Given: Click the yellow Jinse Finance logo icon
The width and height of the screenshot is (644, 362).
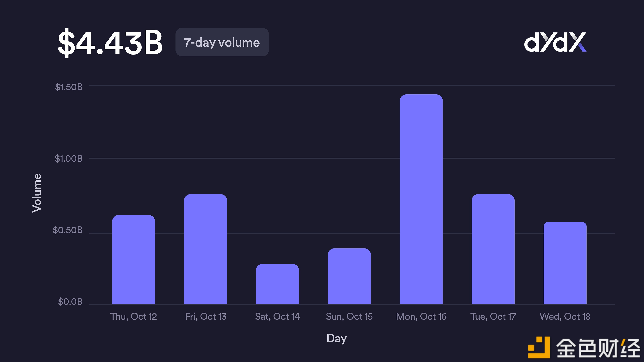Looking at the screenshot, I should point(539,347).
